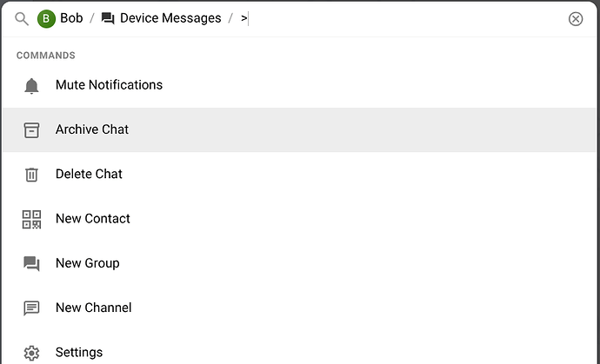600x364 pixels.
Task: Select the Mute Notifications command
Action: coord(299,85)
